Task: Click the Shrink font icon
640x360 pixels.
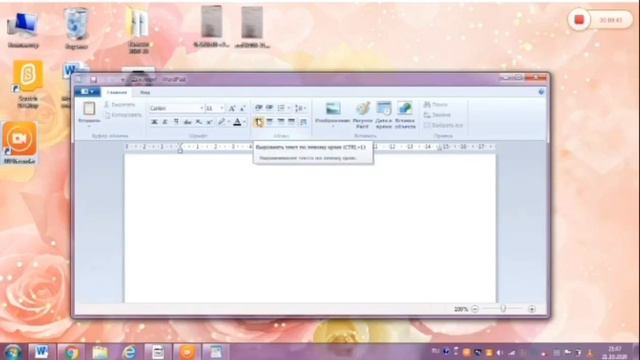Action: coord(242,108)
